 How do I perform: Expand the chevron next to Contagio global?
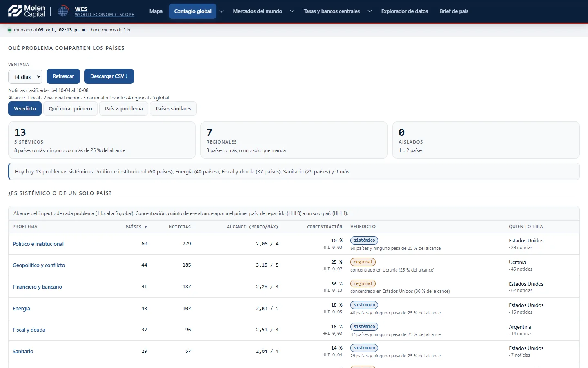point(222,11)
